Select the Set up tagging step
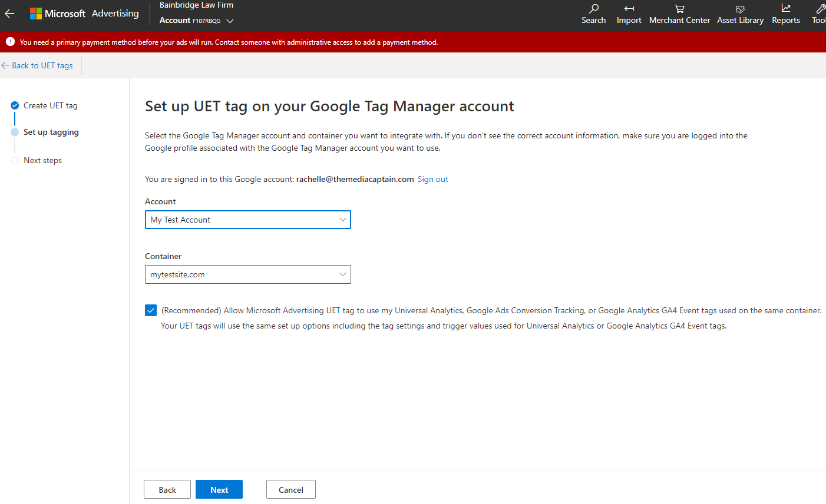The height and width of the screenshot is (504, 826). click(45, 132)
